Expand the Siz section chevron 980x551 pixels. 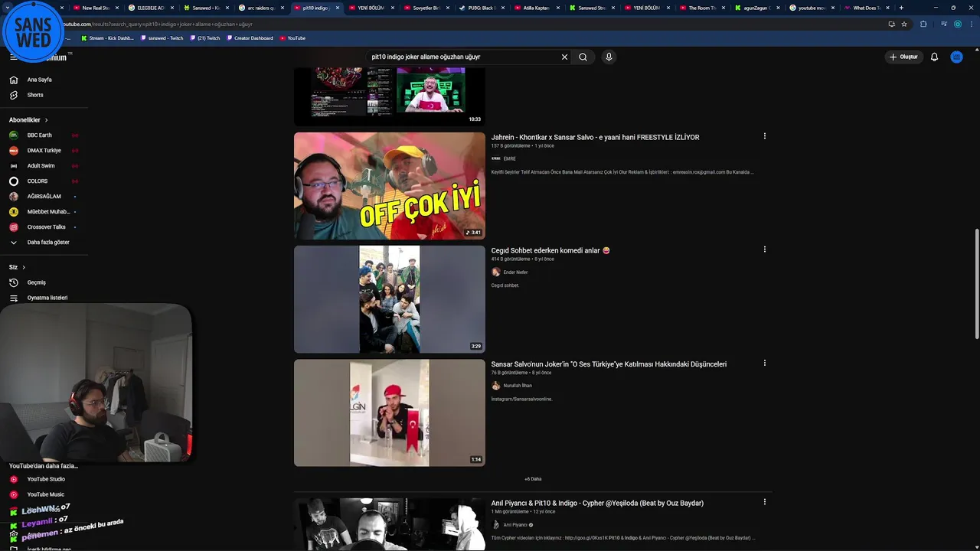click(24, 267)
